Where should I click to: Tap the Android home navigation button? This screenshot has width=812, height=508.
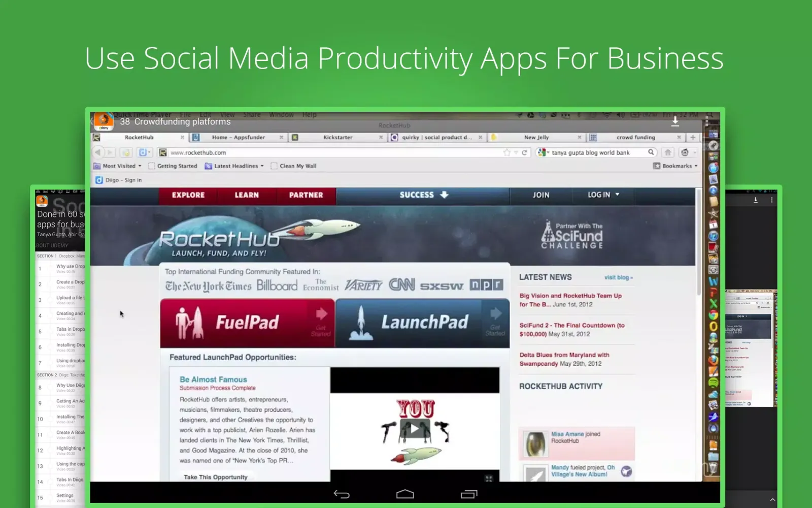pyautogui.click(x=405, y=494)
